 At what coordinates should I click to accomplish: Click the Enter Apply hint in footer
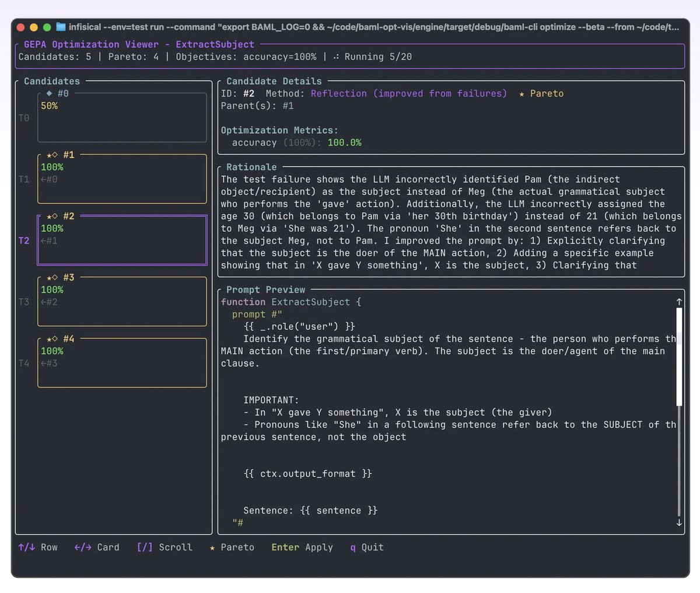coord(302,547)
